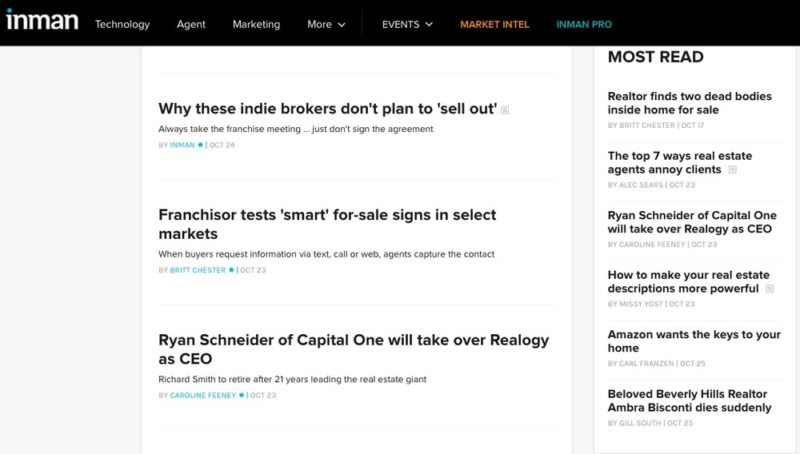Click 'When buyers request information via text' summary

coord(326,254)
